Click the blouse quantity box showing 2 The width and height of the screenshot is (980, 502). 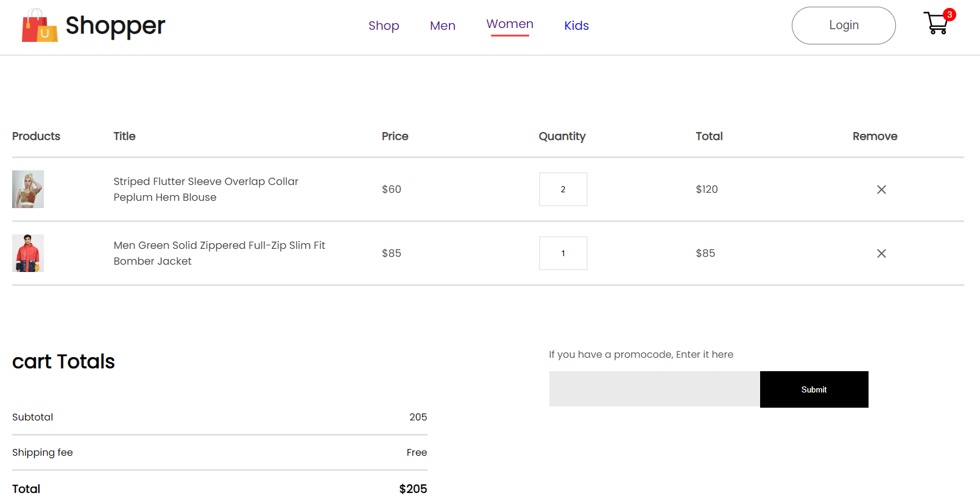[563, 189]
